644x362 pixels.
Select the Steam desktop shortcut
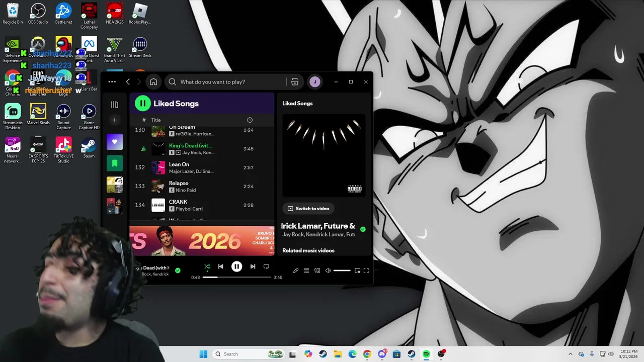click(89, 148)
